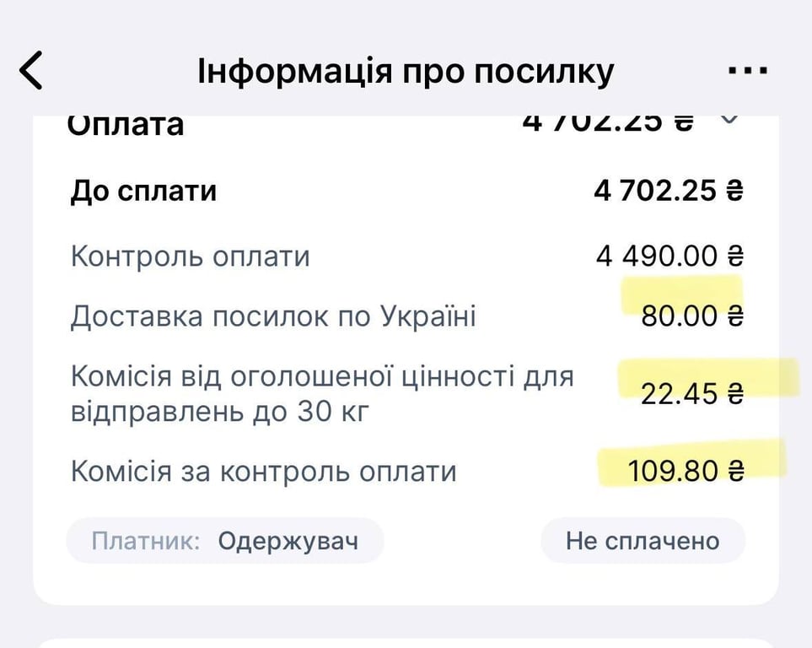Tap the Оплата section header
The height and width of the screenshot is (648, 812).
coord(125,123)
